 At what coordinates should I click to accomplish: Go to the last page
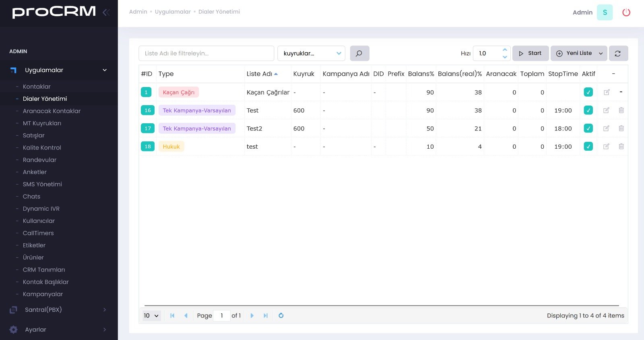[x=266, y=315]
